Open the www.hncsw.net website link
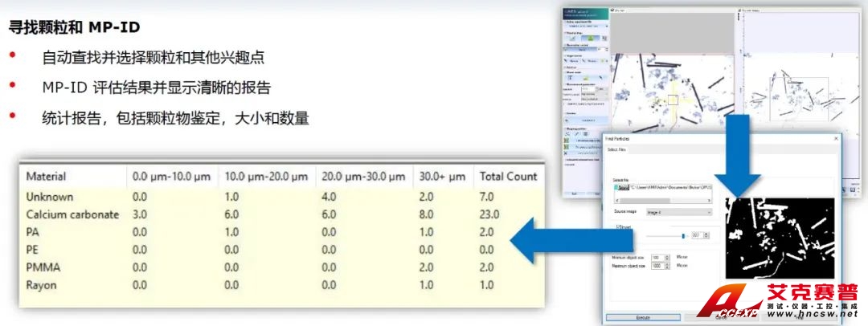Image resolution: width=868 pixels, height=326 pixels. click(812, 316)
